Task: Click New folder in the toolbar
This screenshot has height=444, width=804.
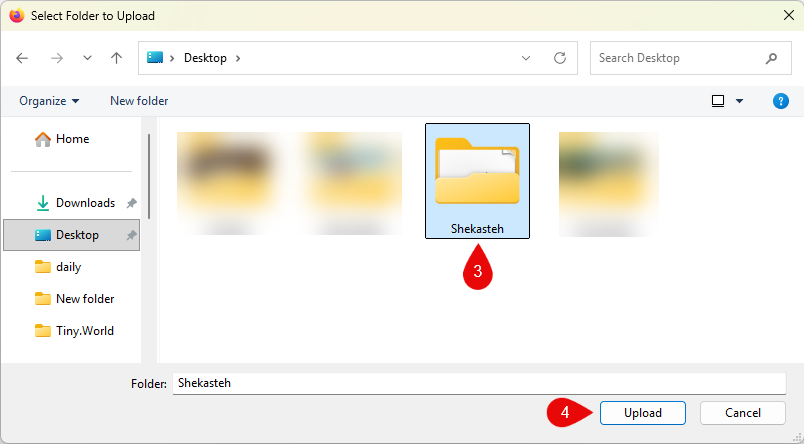Action: (x=139, y=101)
